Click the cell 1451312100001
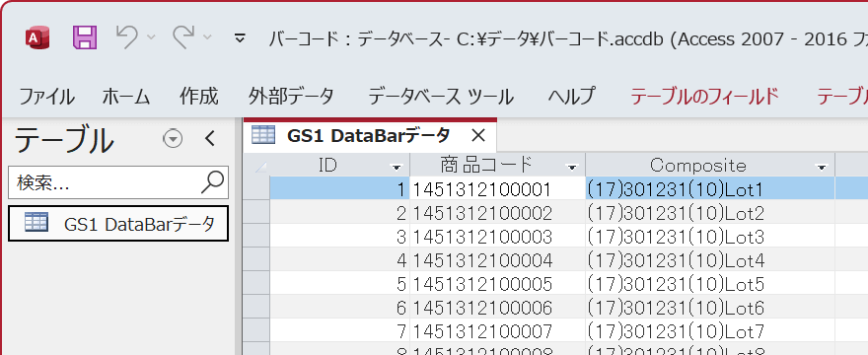 (x=498, y=189)
